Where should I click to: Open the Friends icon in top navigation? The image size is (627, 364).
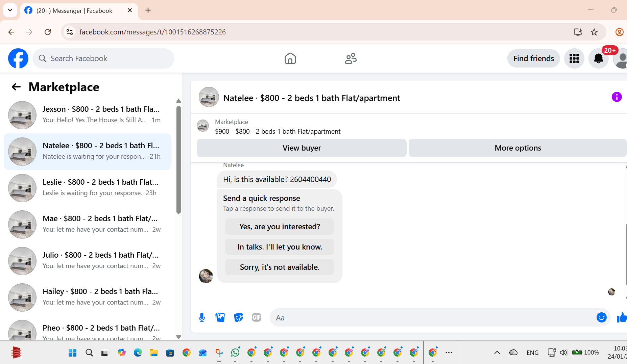tap(351, 58)
